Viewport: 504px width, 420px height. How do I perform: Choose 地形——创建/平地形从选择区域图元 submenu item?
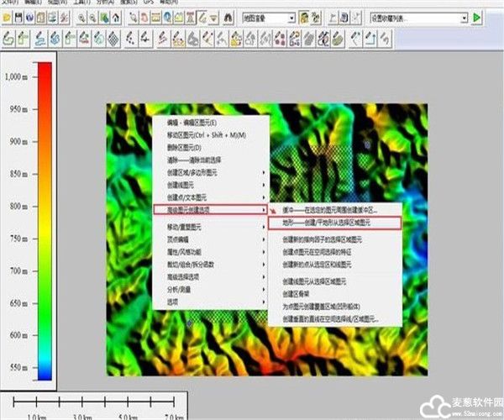pos(335,223)
